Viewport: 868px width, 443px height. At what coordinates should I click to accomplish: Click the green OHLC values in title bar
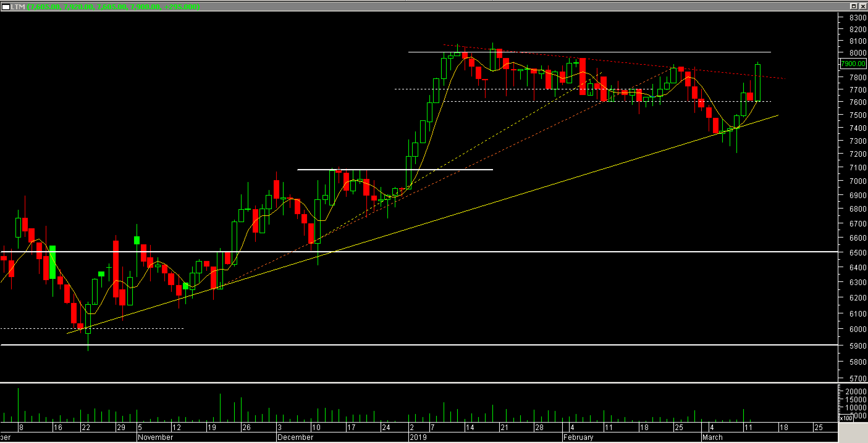coord(113,7)
